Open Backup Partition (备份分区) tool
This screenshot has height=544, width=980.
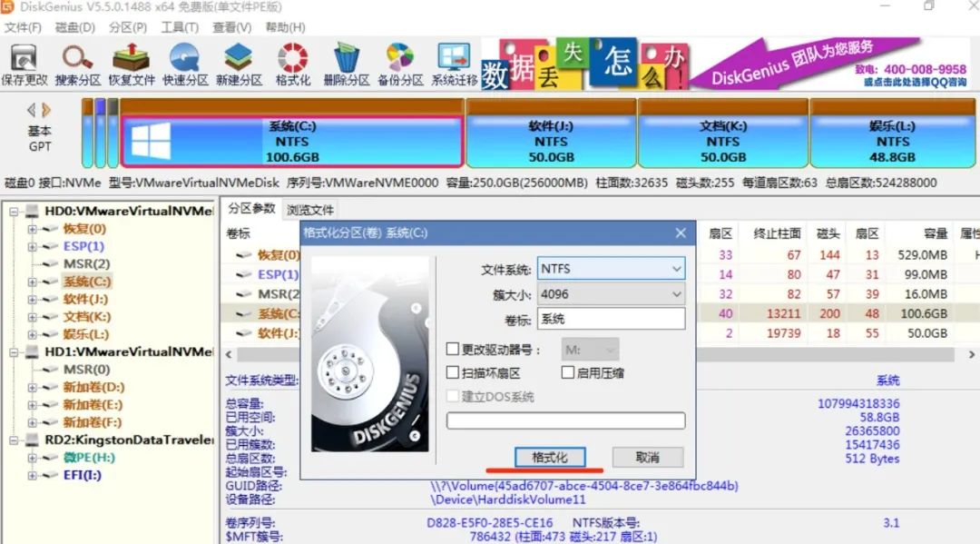click(x=400, y=64)
